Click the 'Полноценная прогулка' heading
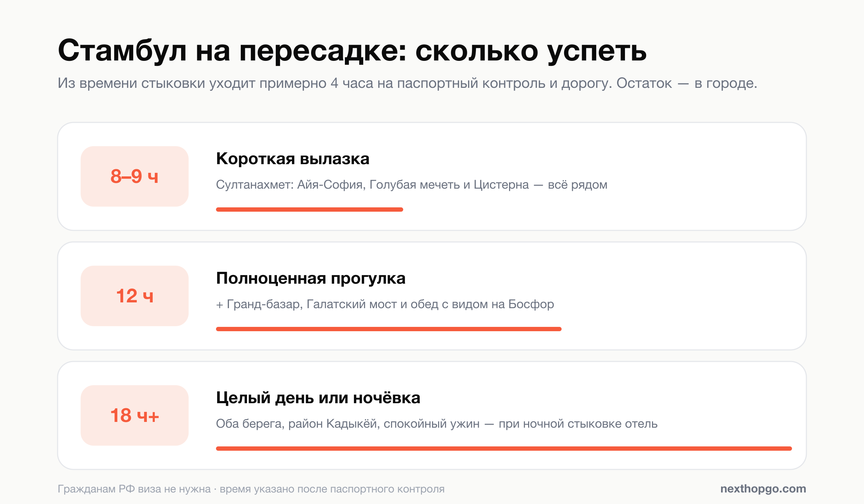Viewport: 864px width, 504px height. (311, 278)
